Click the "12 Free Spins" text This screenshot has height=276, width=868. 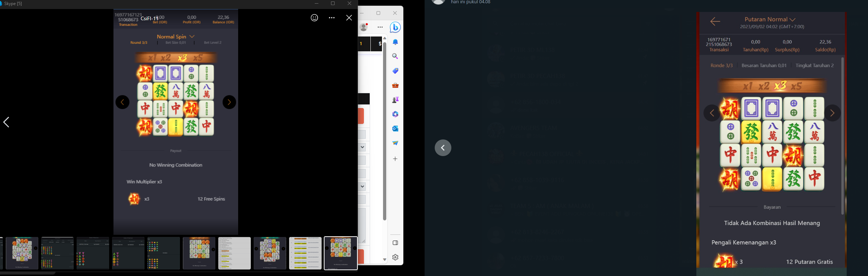tap(211, 199)
